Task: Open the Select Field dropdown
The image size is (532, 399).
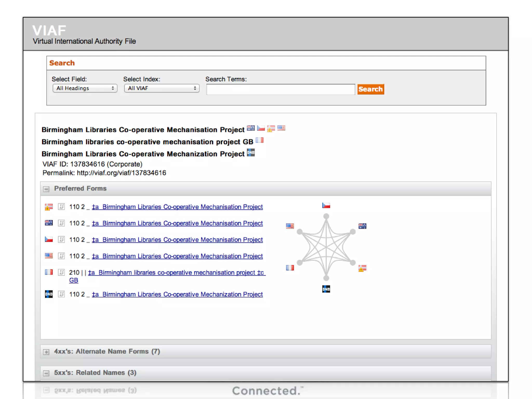Action: pyautogui.click(x=85, y=88)
